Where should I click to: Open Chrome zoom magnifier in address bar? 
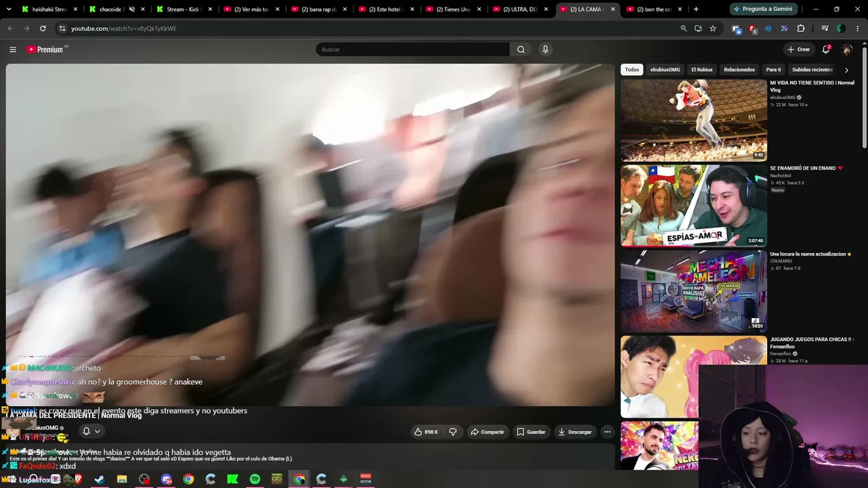[x=684, y=28]
